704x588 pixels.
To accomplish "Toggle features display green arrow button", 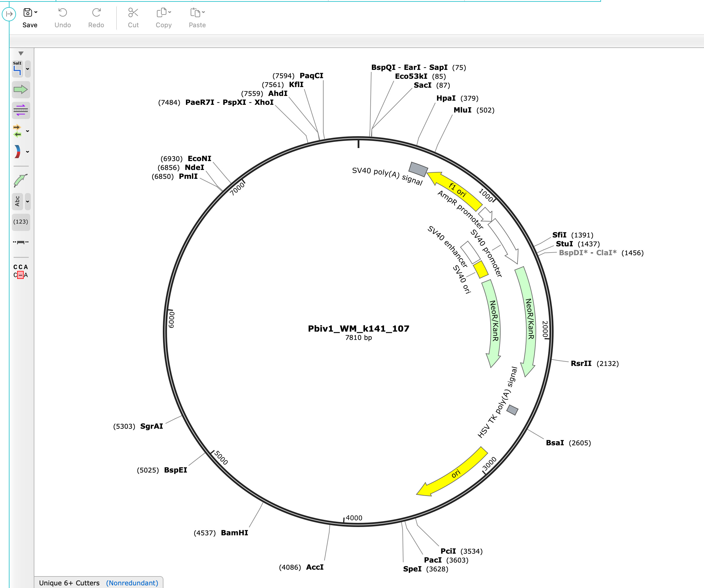I will (x=20, y=89).
